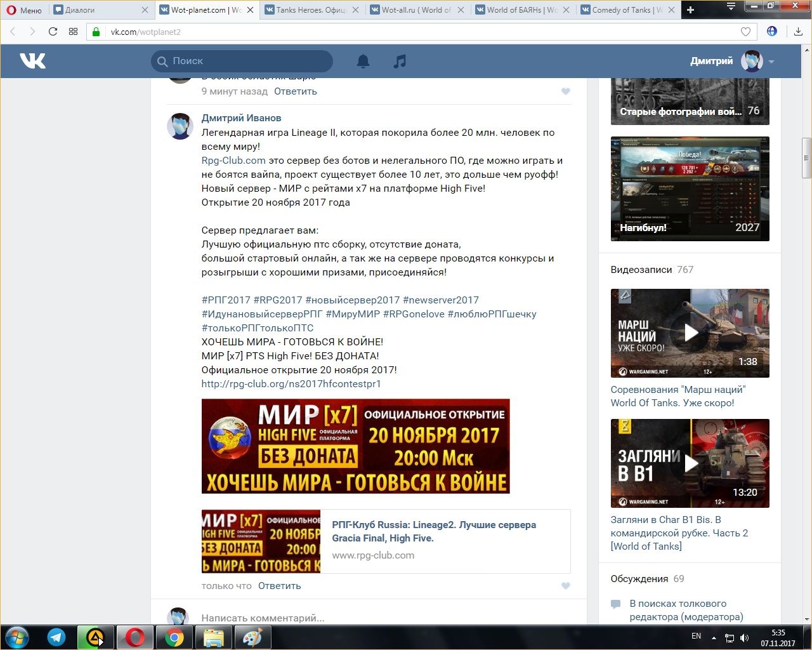Open the Rpg-Club.com link in the comment
This screenshot has width=812, height=650.
coord(233,161)
